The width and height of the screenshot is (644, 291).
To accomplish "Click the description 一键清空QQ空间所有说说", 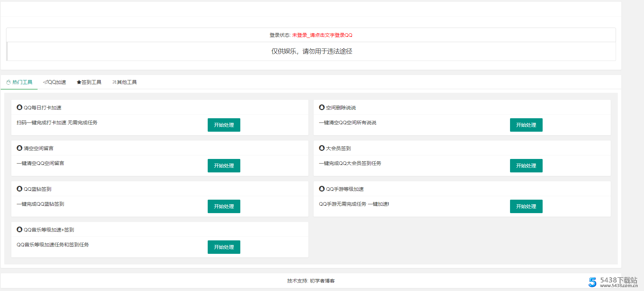I will pos(348,122).
